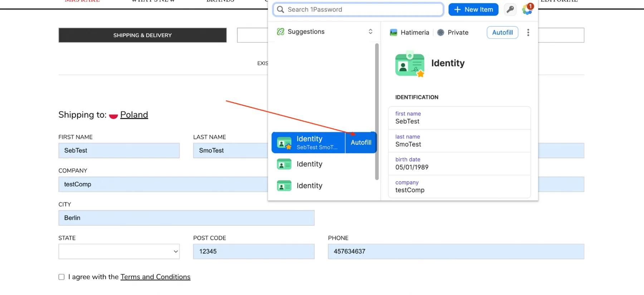The width and height of the screenshot is (644, 295).
Task: Click the City field containing Berlin
Action: click(x=186, y=218)
